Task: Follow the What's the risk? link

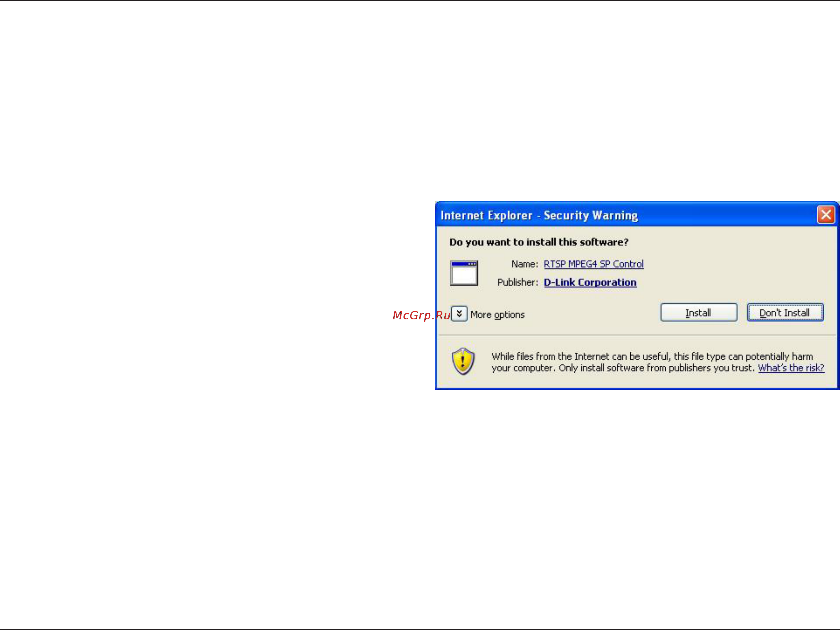Action: pyautogui.click(x=791, y=368)
